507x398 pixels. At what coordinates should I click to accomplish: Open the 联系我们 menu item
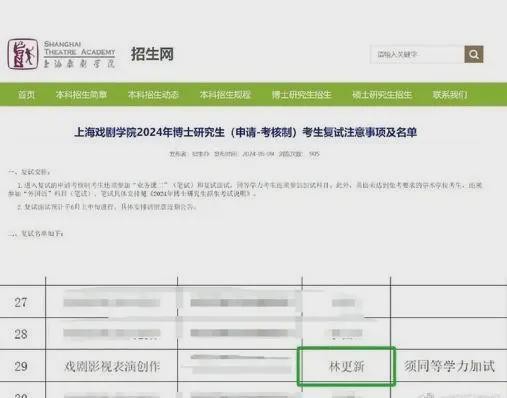tap(450, 95)
